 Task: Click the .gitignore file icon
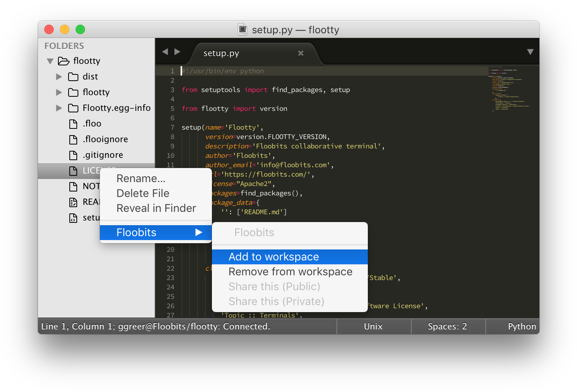(x=73, y=155)
